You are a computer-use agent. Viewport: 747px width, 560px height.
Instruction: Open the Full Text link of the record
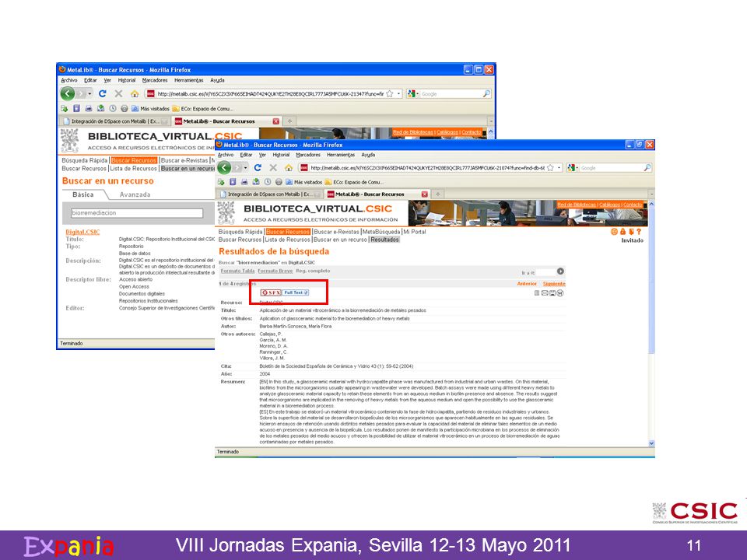(296, 292)
